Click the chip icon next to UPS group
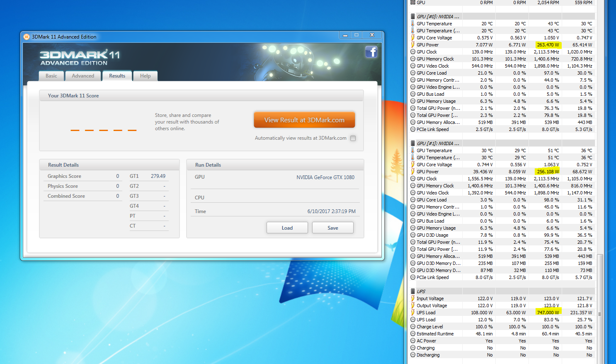This screenshot has height=364, width=616. pyautogui.click(x=412, y=291)
